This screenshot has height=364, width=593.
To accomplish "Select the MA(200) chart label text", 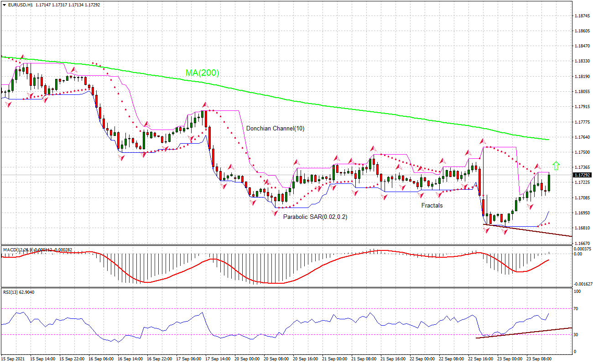I will [202, 72].
